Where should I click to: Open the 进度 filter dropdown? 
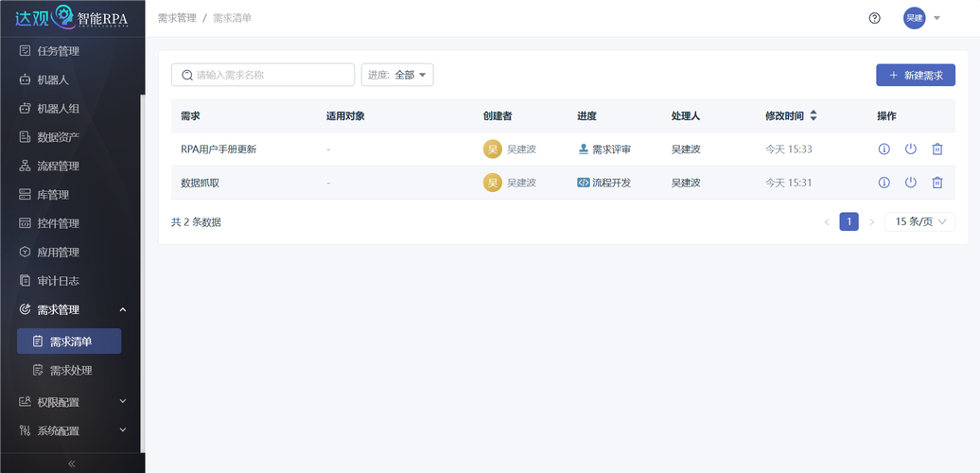[397, 75]
